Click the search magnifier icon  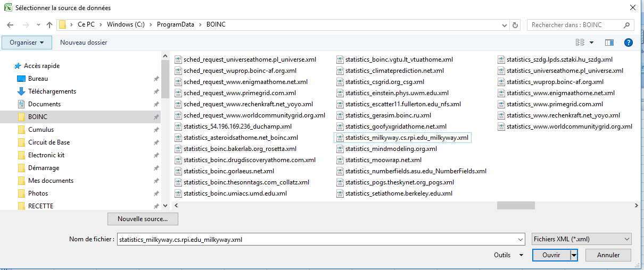pos(626,25)
